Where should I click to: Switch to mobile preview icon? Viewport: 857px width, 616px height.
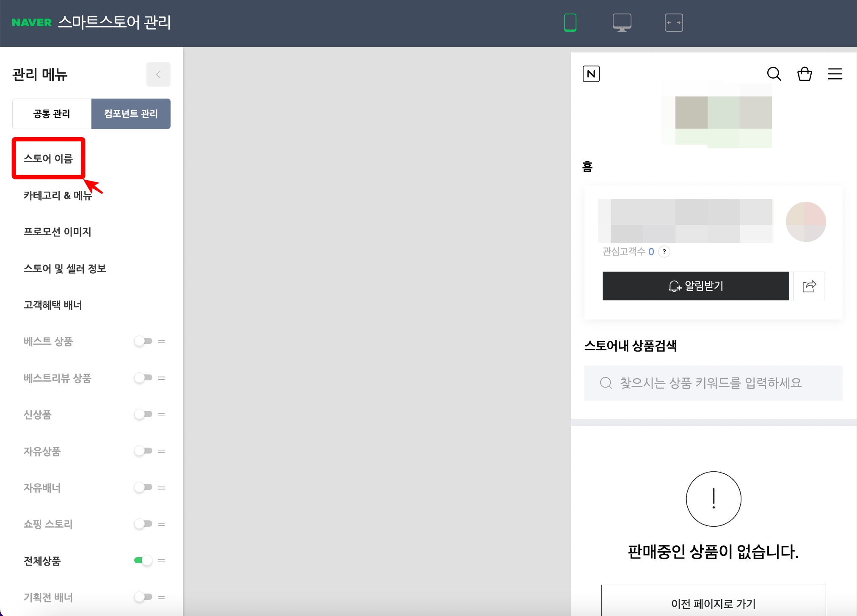click(570, 22)
